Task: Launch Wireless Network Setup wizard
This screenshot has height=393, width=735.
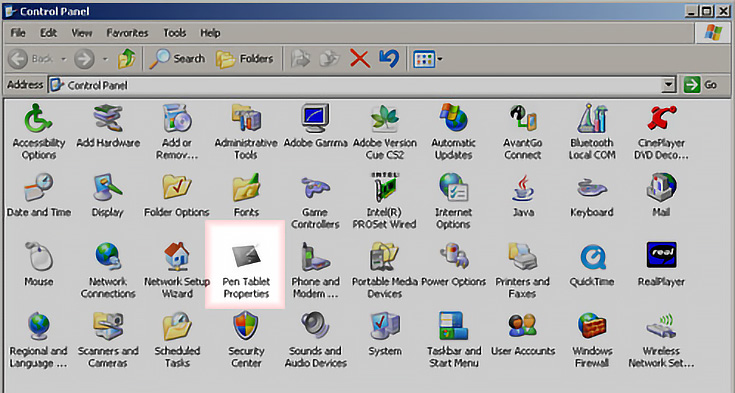Action: pyautogui.click(x=661, y=340)
